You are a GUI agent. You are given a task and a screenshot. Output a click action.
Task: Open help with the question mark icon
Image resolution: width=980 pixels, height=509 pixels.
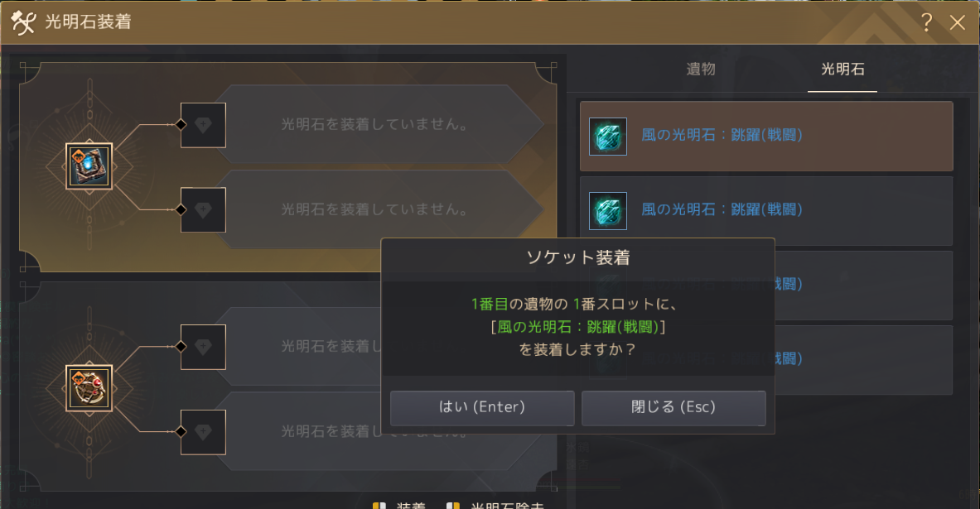coord(927,22)
